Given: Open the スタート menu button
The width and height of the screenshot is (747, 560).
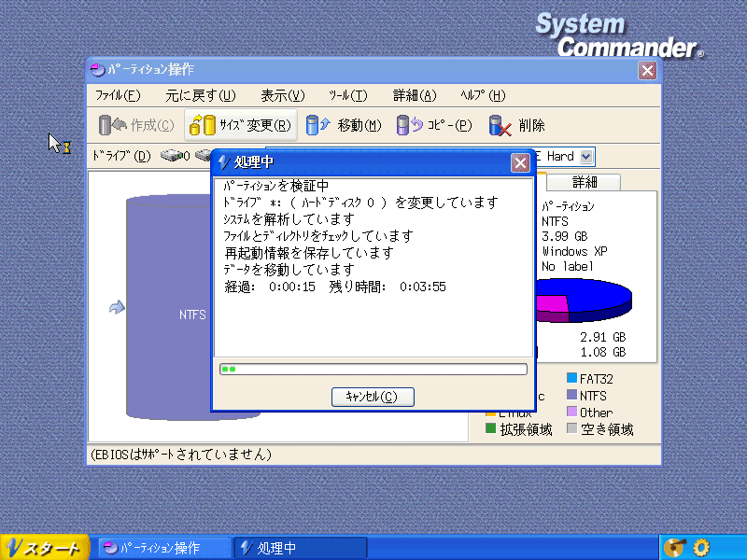Looking at the screenshot, I should (x=44, y=548).
